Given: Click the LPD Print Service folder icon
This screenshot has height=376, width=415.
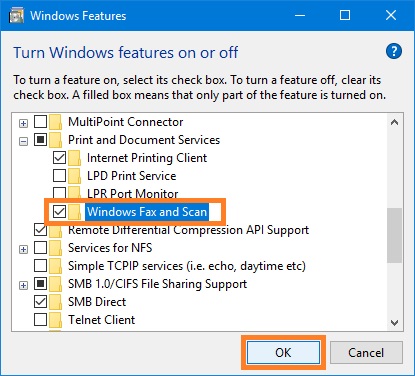Looking at the screenshot, I should point(75,176).
